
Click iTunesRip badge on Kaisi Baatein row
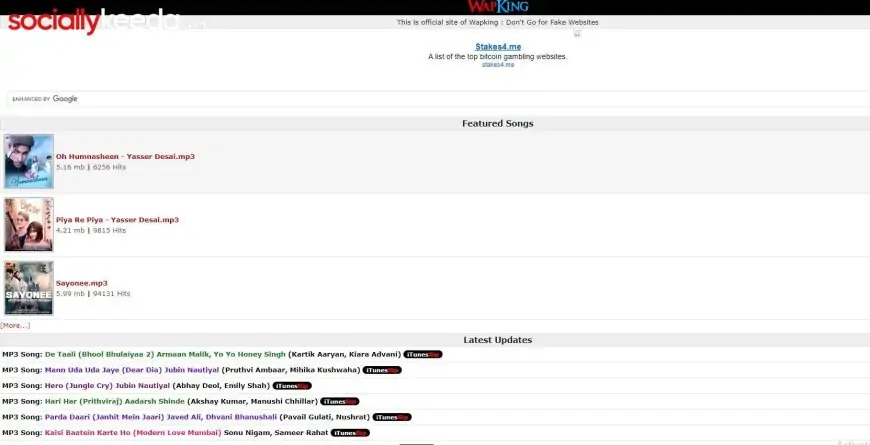pyautogui.click(x=350, y=432)
